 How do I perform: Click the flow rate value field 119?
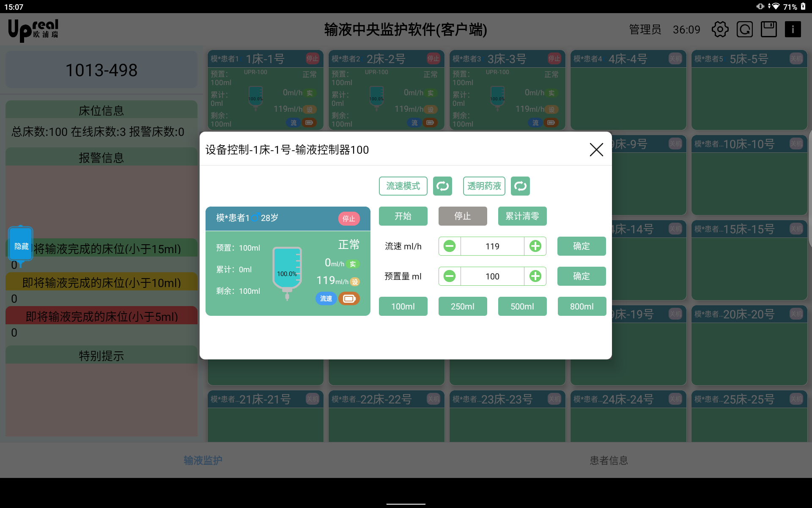tap(492, 246)
